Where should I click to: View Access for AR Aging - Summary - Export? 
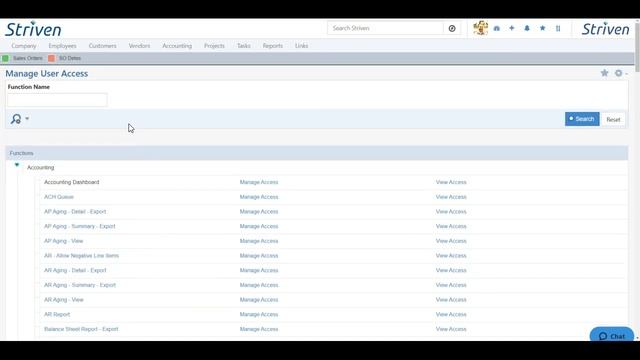point(451,285)
